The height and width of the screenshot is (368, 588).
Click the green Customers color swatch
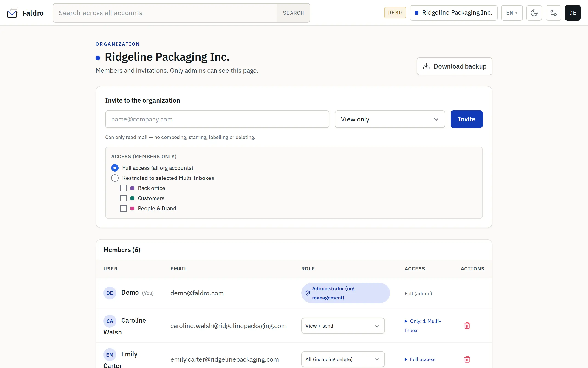[132, 198]
